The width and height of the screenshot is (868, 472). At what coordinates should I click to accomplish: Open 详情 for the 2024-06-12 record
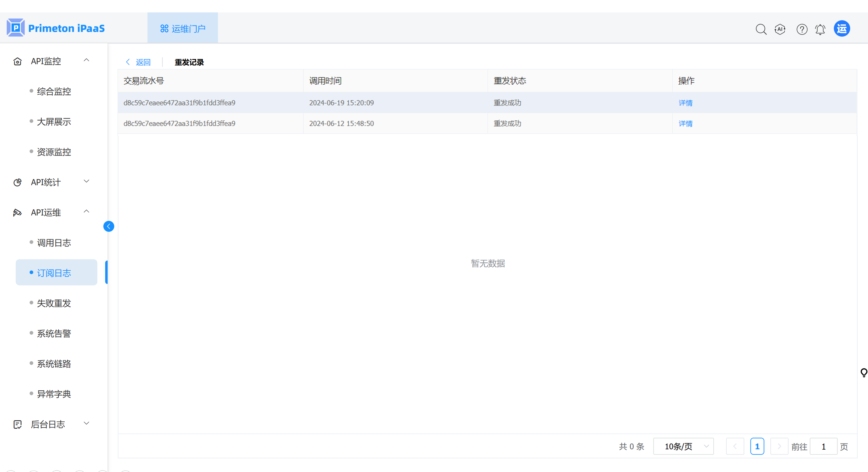point(685,123)
